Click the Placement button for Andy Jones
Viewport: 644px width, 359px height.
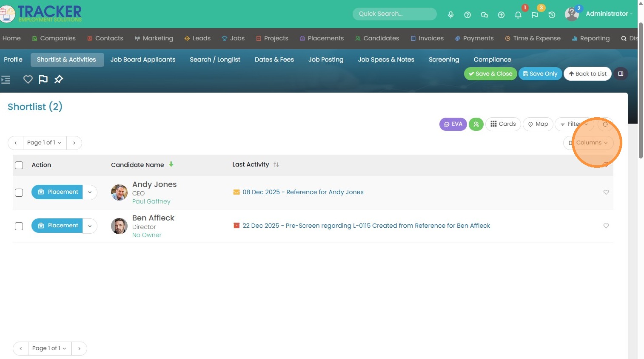57,192
